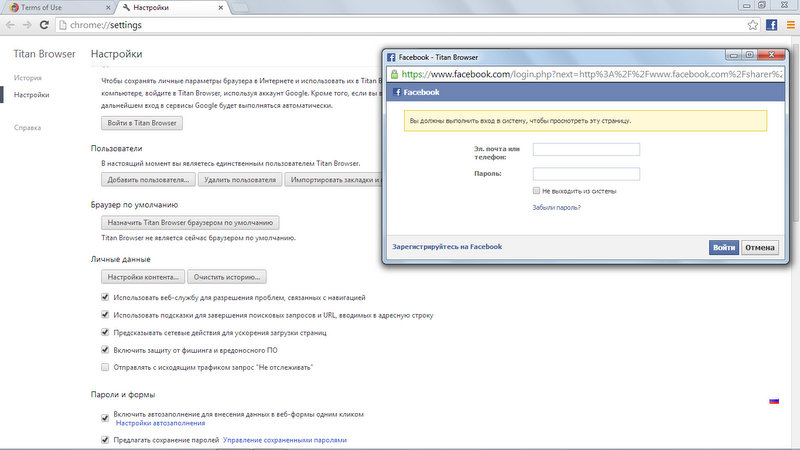The width and height of the screenshot is (800, 450).
Task: Open Настройки in the sidebar
Action: [x=32, y=95]
